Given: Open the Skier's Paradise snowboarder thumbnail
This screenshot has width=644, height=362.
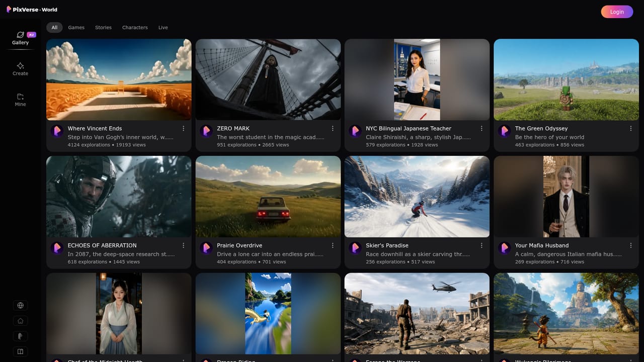Looking at the screenshot, I should point(417,197).
